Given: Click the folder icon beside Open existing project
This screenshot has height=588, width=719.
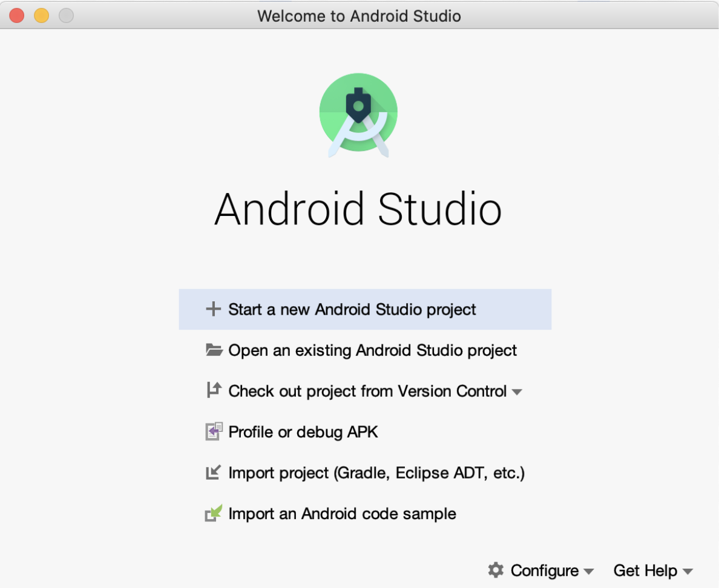Looking at the screenshot, I should (x=214, y=350).
